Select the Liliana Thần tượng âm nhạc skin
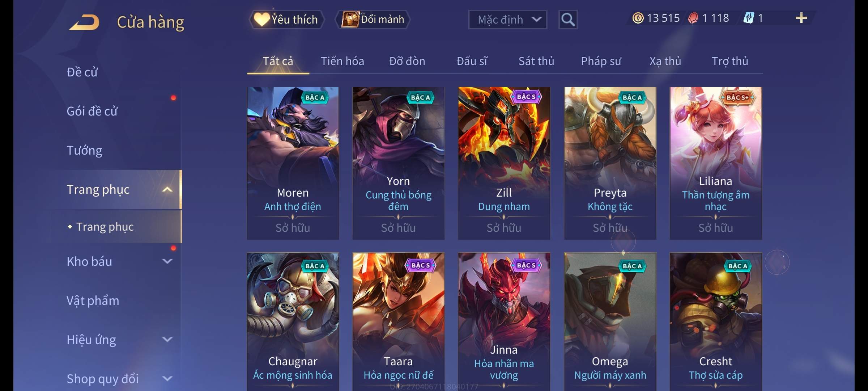 click(716, 163)
